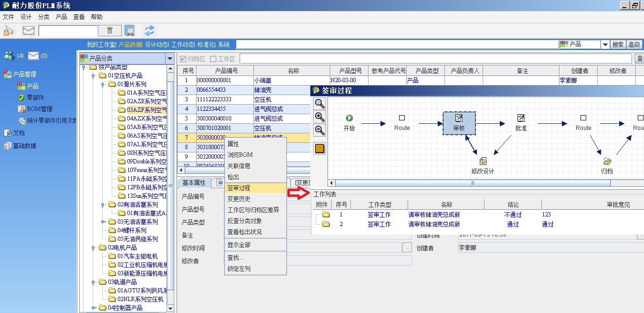Screen dimensions: 644x313
Task: Click the workflow diagram horizontal scrollbar
Action: pyautogui.click(x=473, y=183)
